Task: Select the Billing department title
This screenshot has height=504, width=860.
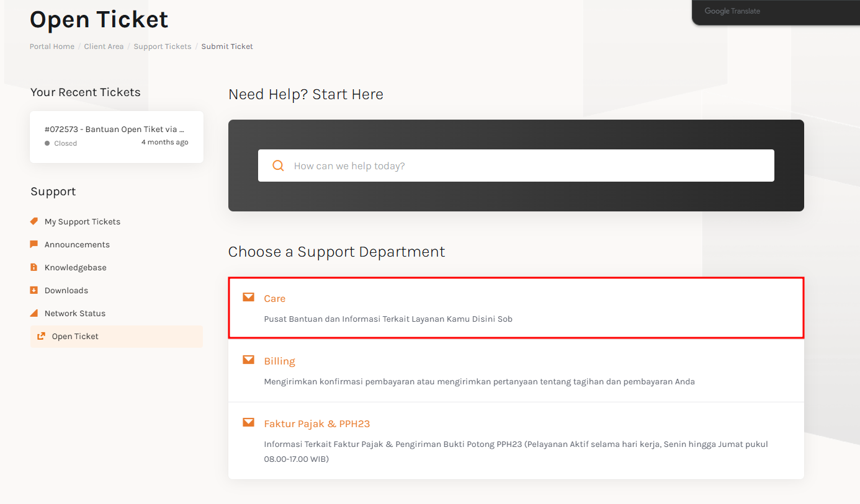Action: 280,361
